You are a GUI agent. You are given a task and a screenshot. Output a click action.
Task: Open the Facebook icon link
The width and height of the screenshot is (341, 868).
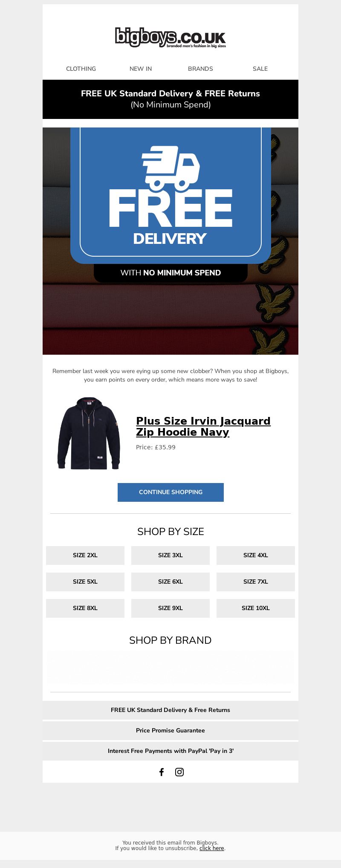pyautogui.click(x=162, y=772)
